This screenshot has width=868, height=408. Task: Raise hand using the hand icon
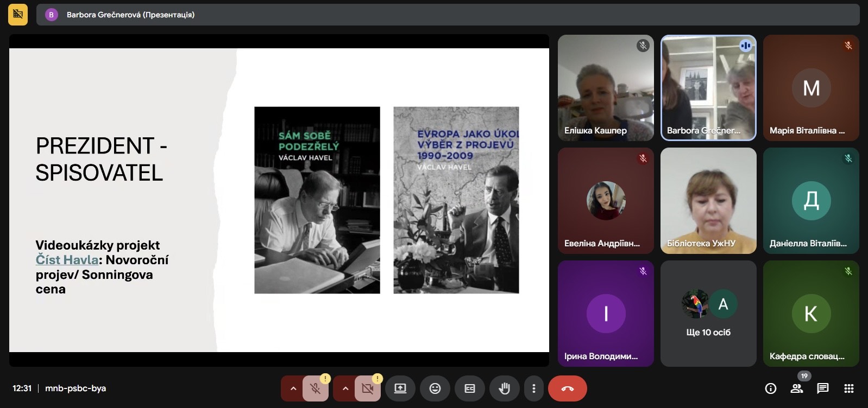coord(504,388)
